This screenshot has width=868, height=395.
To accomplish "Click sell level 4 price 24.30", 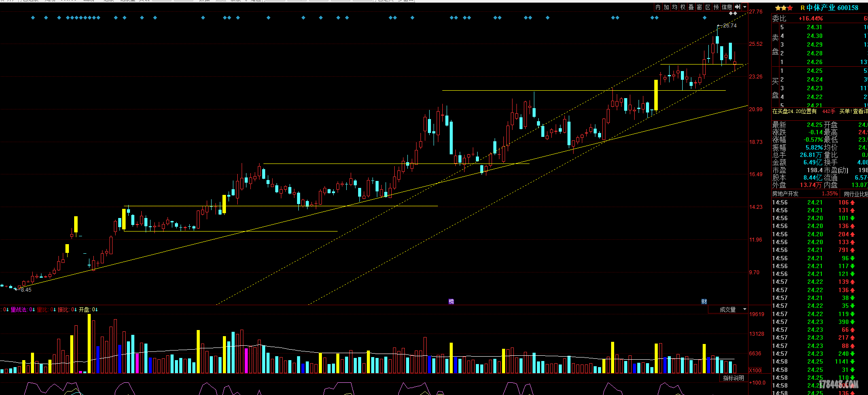I will pos(815,36).
